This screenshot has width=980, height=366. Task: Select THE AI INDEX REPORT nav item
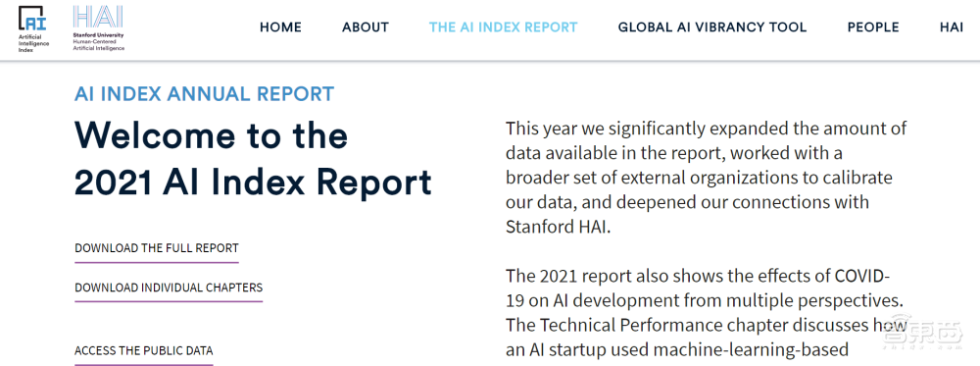pos(503,27)
